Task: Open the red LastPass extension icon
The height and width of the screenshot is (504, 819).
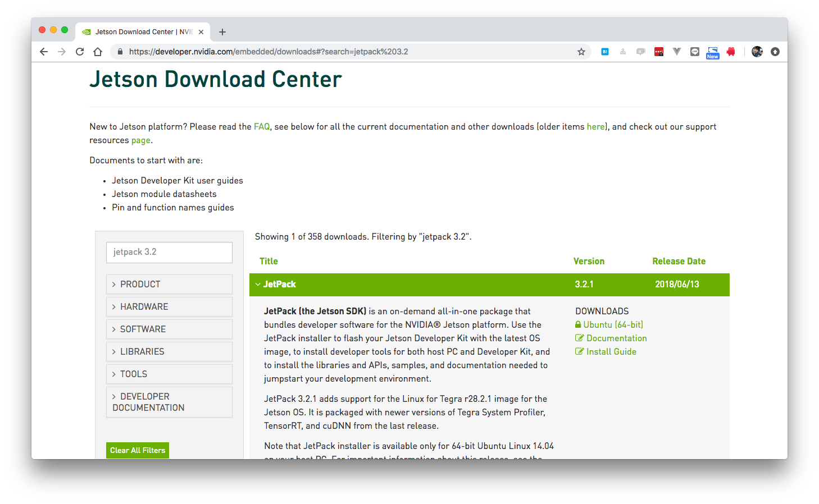Action: [659, 52]
